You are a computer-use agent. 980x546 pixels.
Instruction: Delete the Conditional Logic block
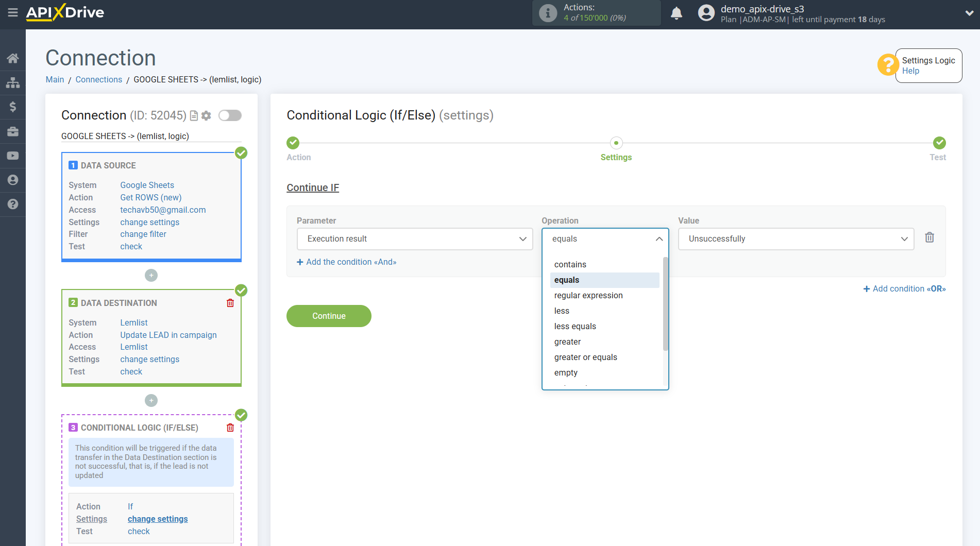pos(230,428)
